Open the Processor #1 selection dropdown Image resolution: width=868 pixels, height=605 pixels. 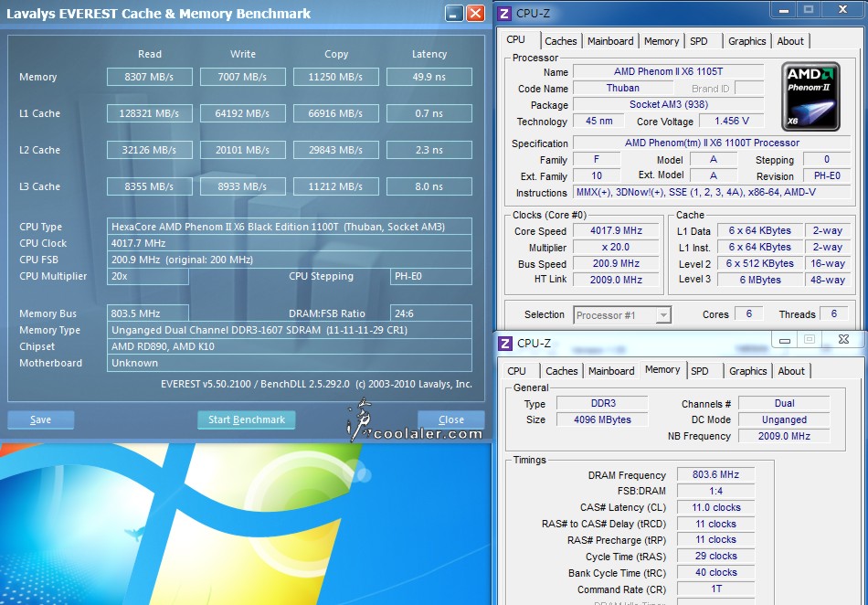click(x=622, y=315)
